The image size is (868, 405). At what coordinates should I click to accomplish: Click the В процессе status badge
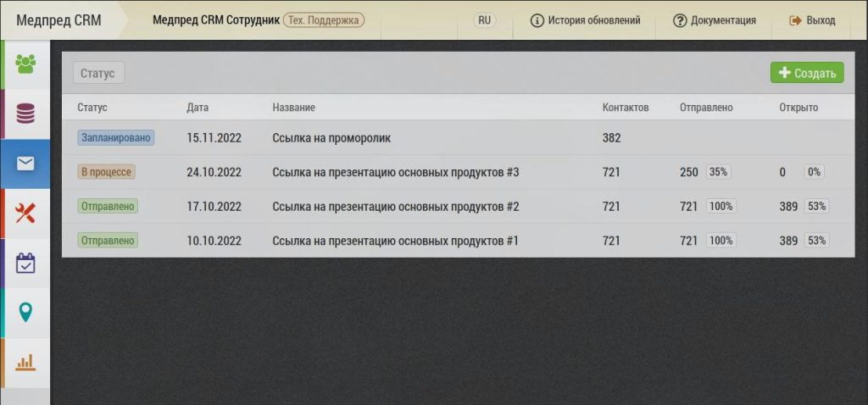[106, 172]
